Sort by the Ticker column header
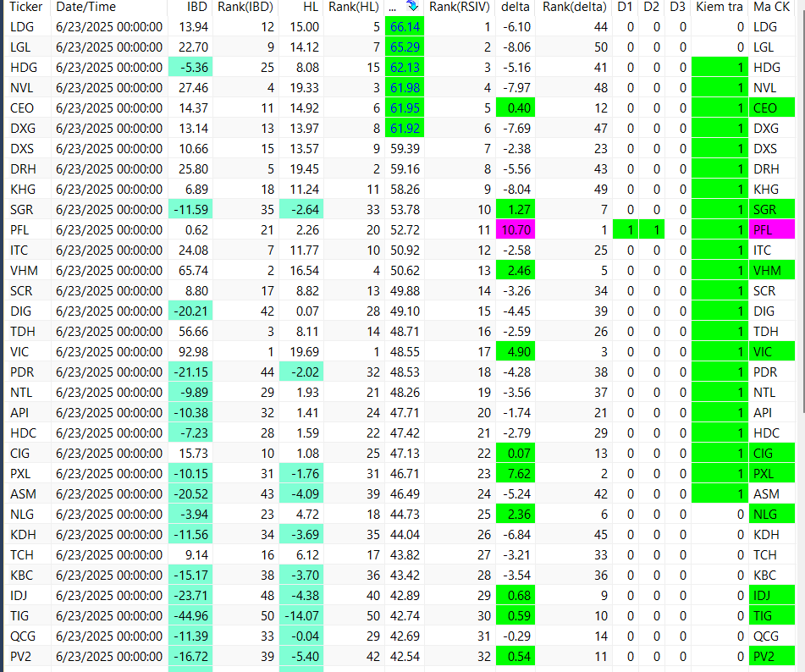Image resolution: width=805 pixels, height=672 pixels. click(x=26, y=7)
